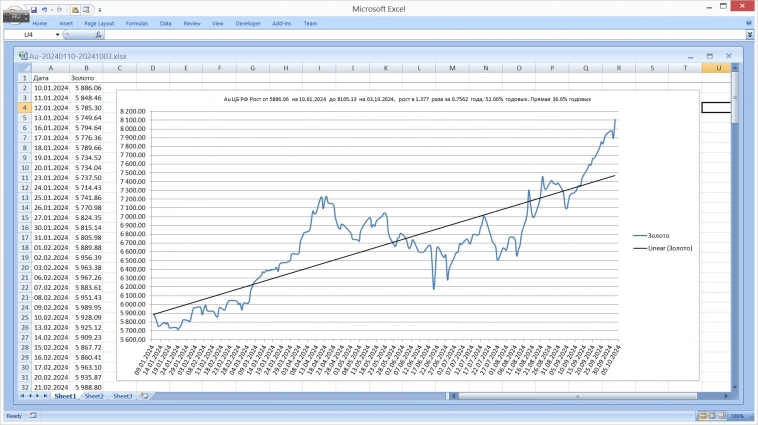Image resolution: width=758 pixels, height=425 pixels.
Task: Click the folder icon in Quick Access Toolbar
Action: 75,10
